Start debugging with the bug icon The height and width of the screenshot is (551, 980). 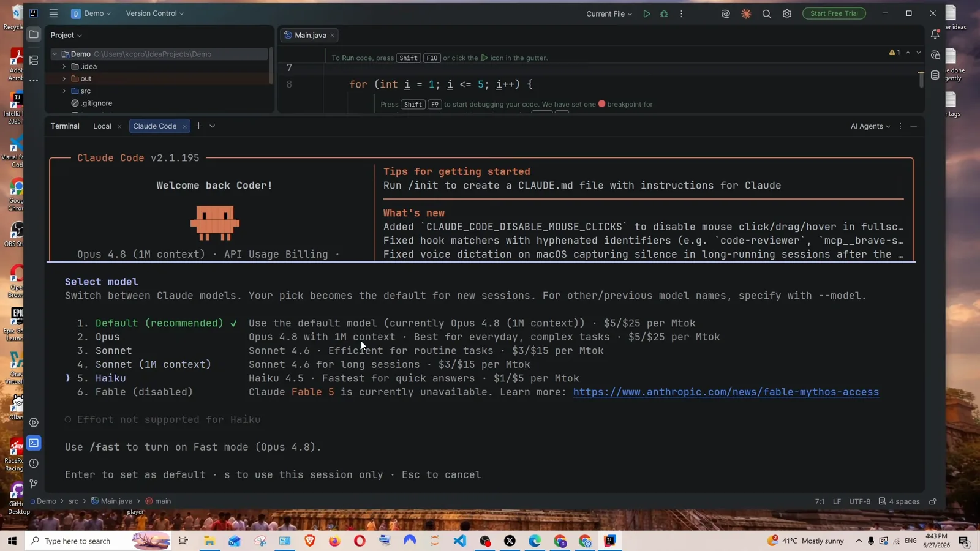(x=664, y=13)
